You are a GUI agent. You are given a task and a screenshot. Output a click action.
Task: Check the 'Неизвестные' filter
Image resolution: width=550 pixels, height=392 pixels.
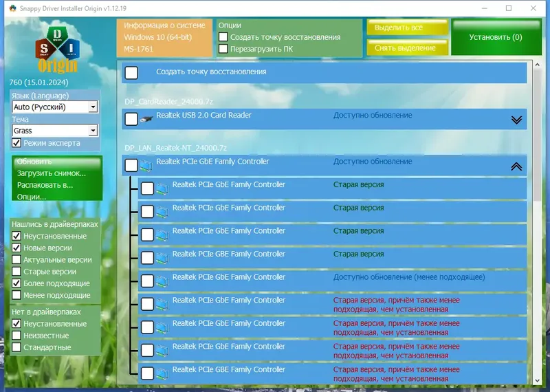click(16, 336)
